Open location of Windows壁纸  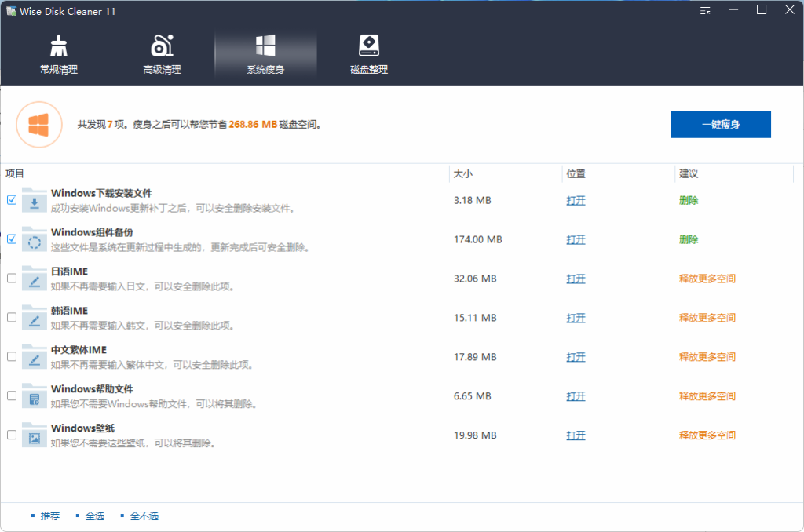pos(576,435)
